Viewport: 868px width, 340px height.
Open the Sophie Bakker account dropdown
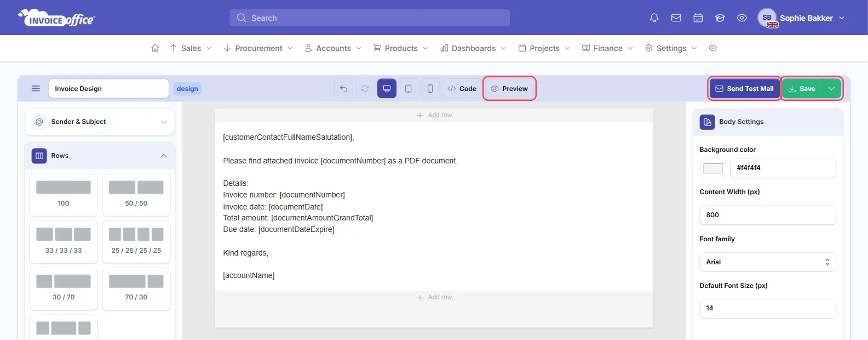812,18
